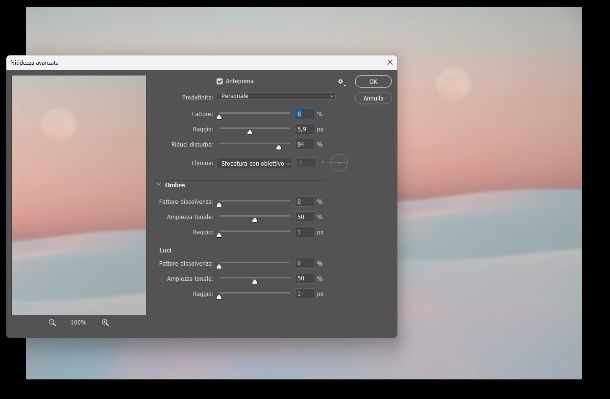Click the Fattore slider track
This screenshot has width=610, height=399.
click(x=255, y=113)
